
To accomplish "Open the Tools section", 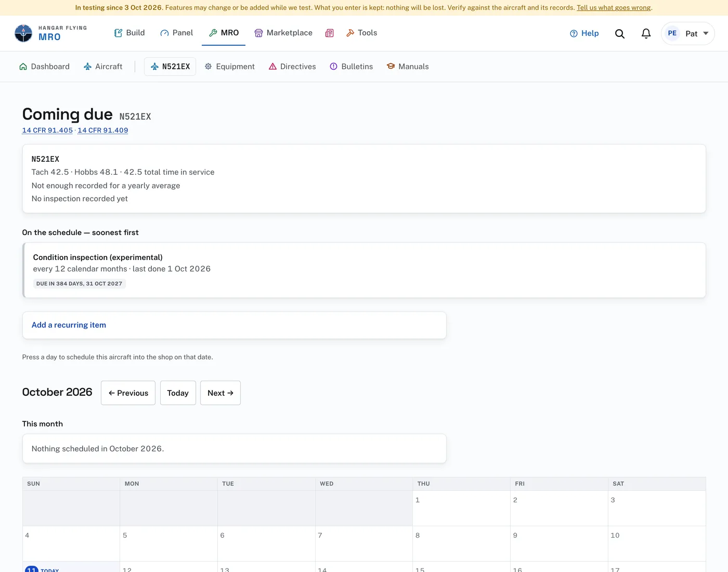I will click(362, 33).
